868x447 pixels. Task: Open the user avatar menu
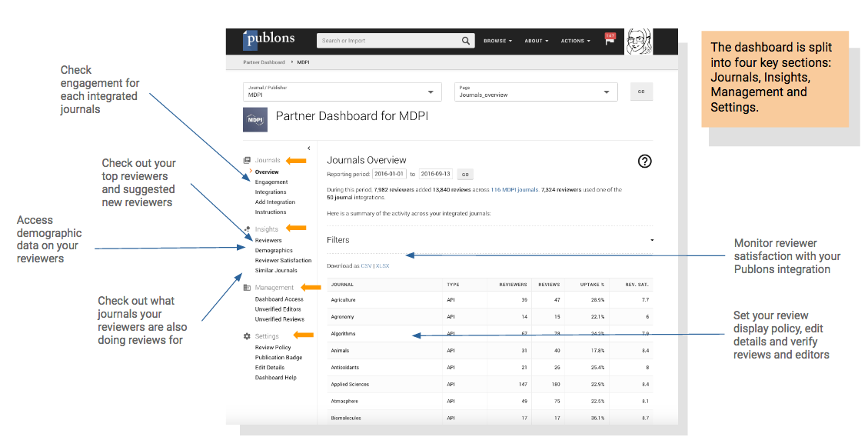639,42
